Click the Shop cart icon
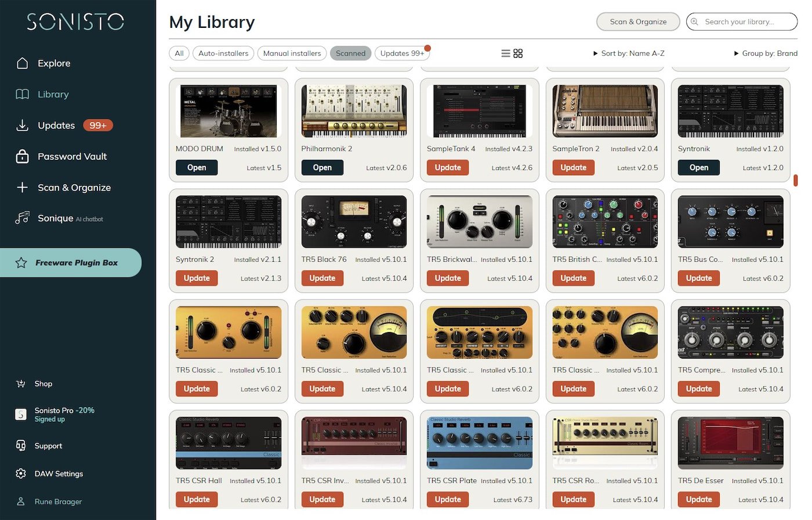 click(21, 384)
